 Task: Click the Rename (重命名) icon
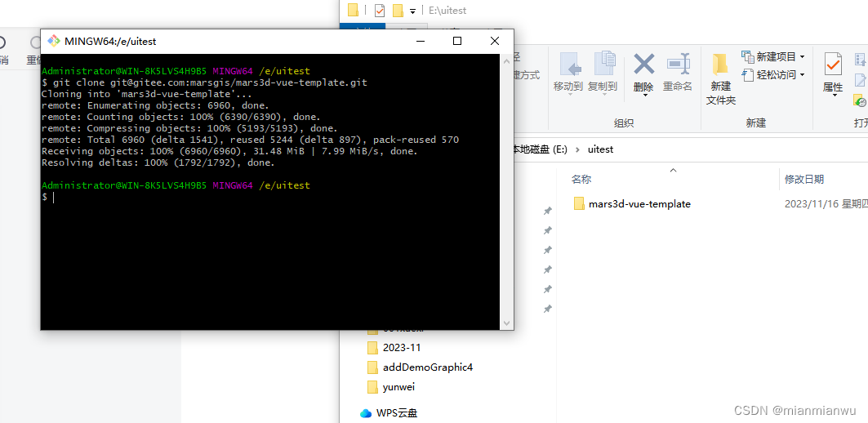678,64
